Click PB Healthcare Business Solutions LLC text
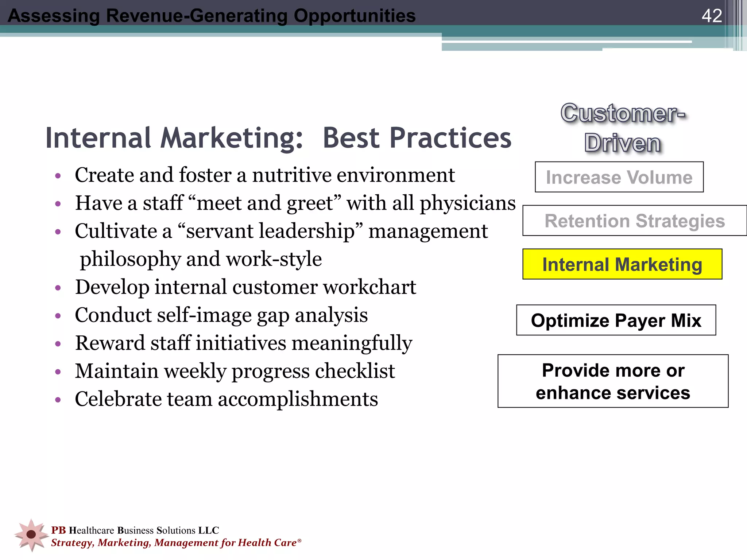Viewport: 747px width, 560px height. click(x=135, y=530)
